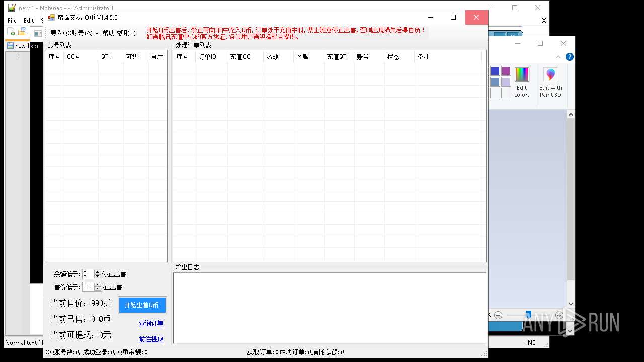Decrease the 余额低于 value with the down arrow
This screenshot has height=362, width=644.
pos(98,276)
